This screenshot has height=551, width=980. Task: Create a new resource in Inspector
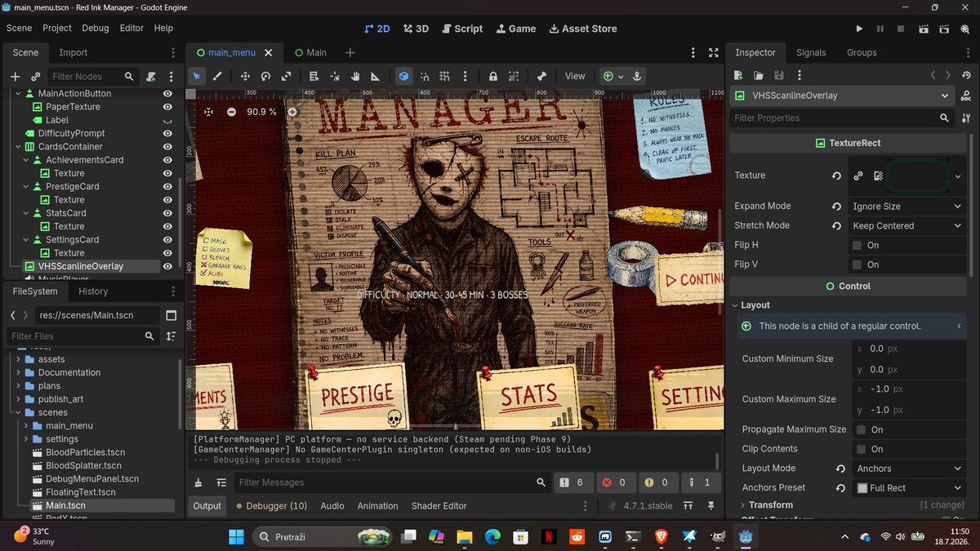pos(738,75)
